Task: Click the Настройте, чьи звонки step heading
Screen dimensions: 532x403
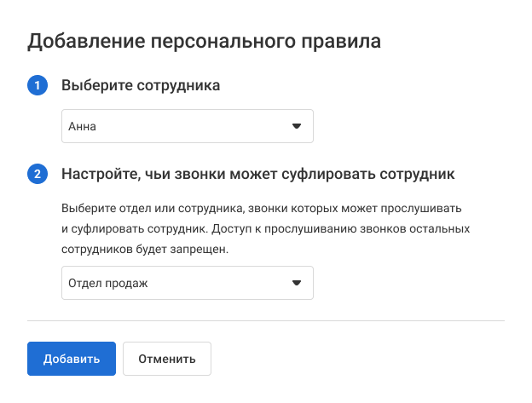Action: pos(257,175)
